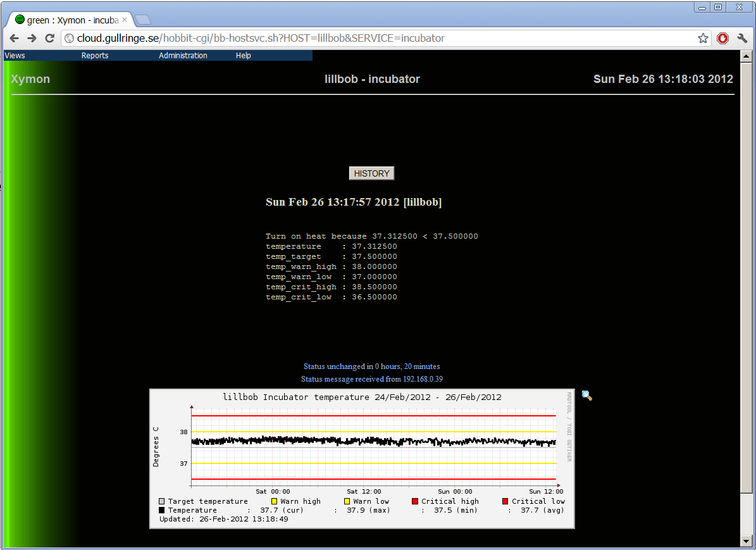Screen dimensions: 756x550
Task: Click the '37.7 (cur)' value in graph legend
Action: 282,510
